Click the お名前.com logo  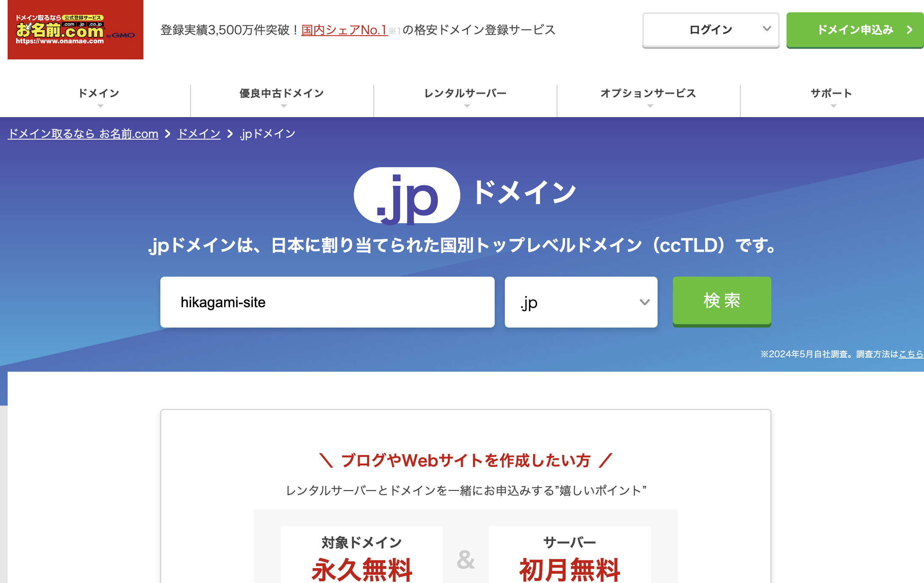coord(76,31)
